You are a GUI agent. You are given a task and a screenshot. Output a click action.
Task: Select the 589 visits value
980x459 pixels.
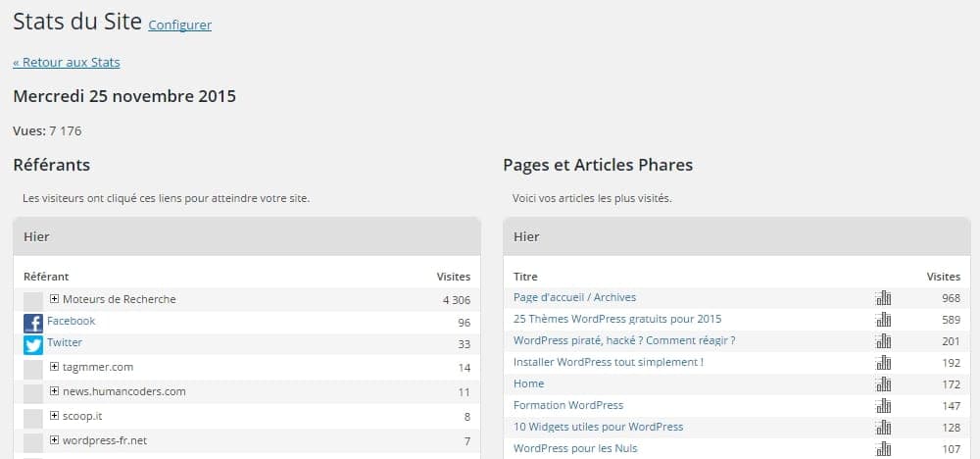[x=951, y=320]
